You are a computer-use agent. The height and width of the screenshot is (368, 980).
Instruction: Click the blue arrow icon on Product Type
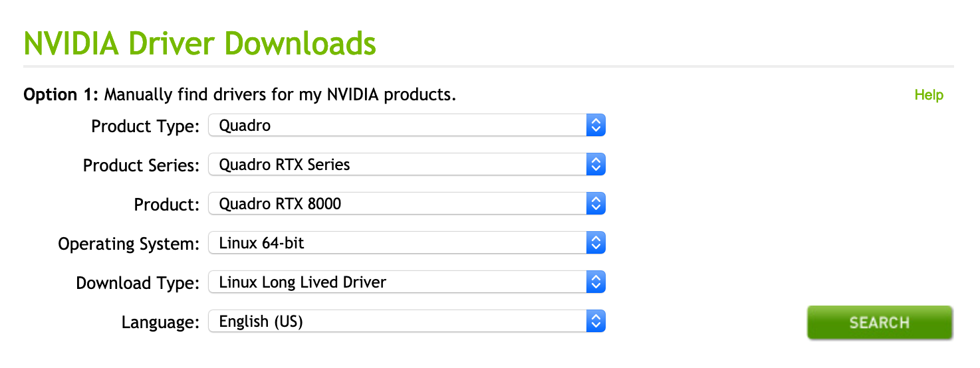(596, 125)
